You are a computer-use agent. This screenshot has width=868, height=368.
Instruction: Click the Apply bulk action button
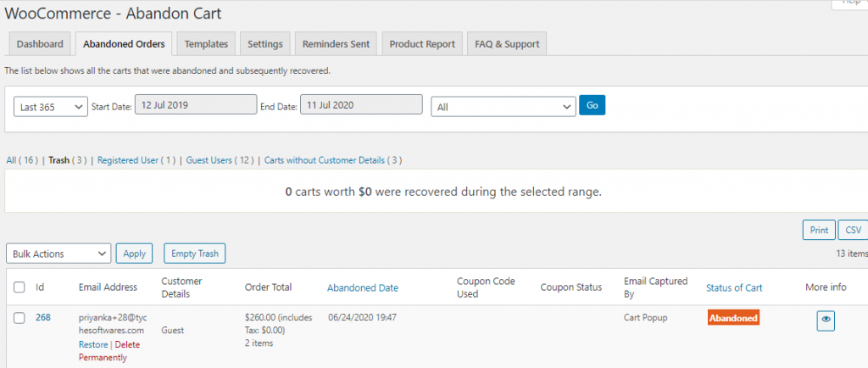tap(135, 254)
